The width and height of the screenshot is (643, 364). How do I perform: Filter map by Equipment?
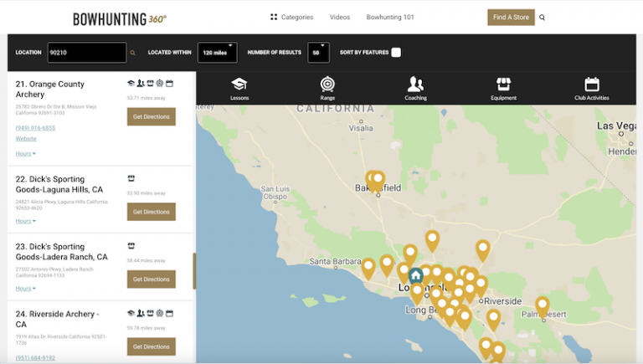pyautogui.click(x=503, y=89)
